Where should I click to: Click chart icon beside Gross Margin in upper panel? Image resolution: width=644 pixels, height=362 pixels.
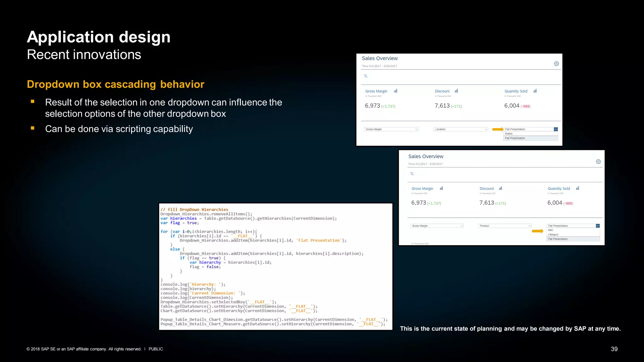point(396,91)
